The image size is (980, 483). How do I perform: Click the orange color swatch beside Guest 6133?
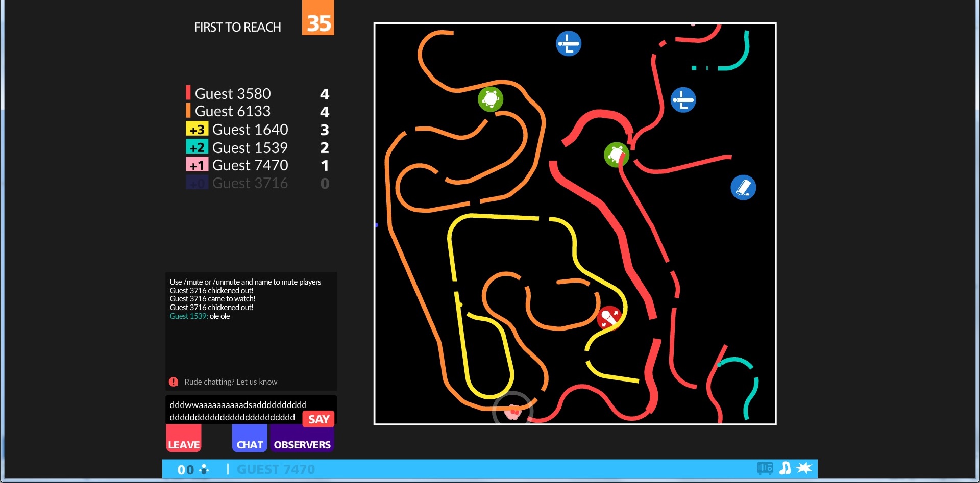coord(188,111)
